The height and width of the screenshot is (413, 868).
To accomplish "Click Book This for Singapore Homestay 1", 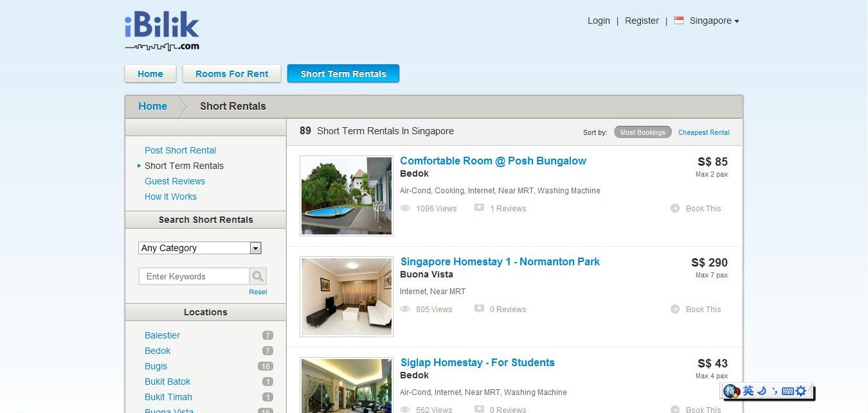I will 703,309.
